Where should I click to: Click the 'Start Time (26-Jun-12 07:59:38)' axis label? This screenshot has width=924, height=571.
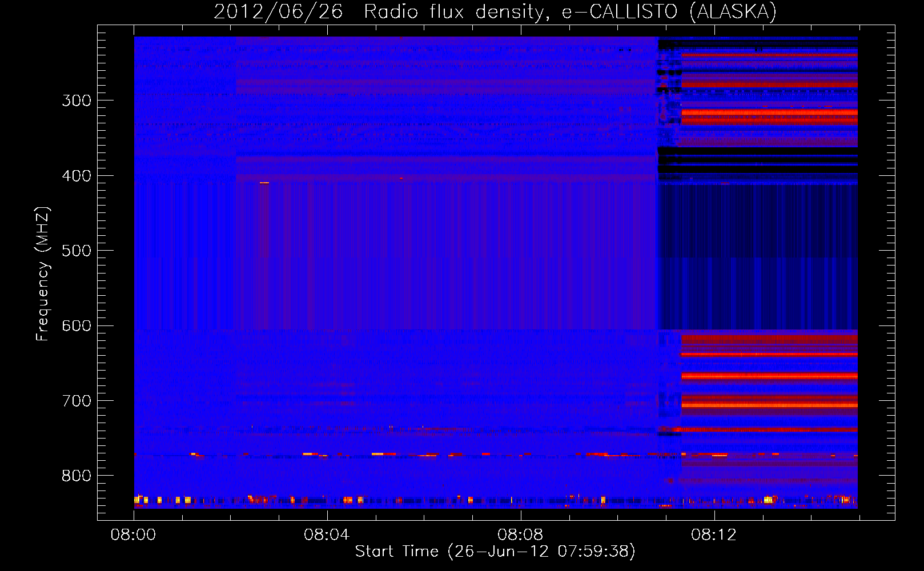coord(495,552)
